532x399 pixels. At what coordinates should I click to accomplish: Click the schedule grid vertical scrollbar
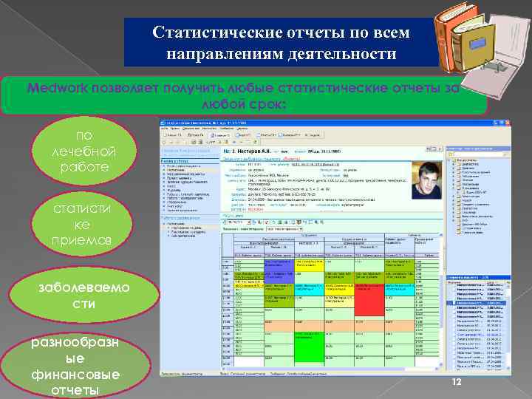pyautogui.click(x=441, y=299)
